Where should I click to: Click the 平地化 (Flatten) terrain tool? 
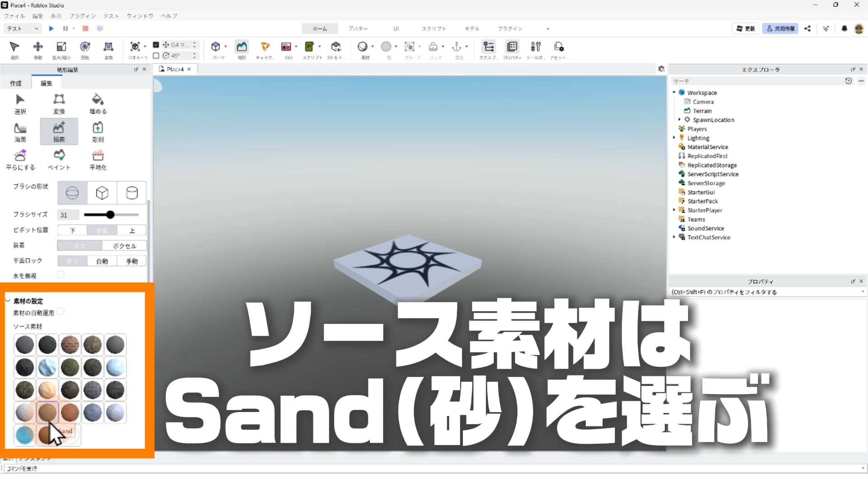tap(98, 160)
